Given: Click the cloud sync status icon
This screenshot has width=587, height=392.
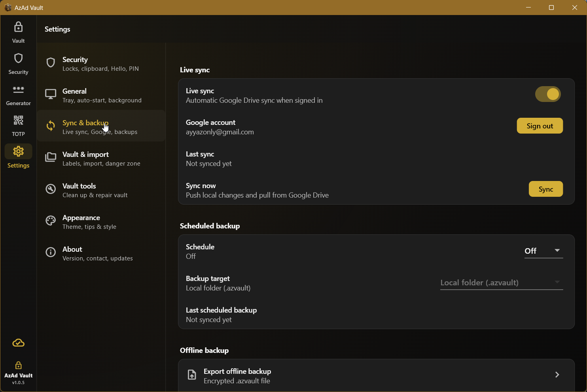Looking at the screenshot, I should click(x=18, y=343).
